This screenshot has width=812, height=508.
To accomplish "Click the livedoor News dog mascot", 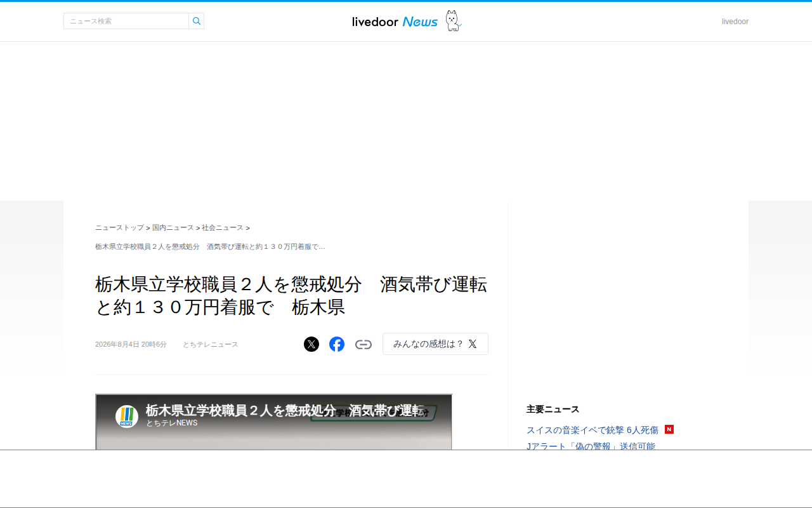I will tap(452, 21).
